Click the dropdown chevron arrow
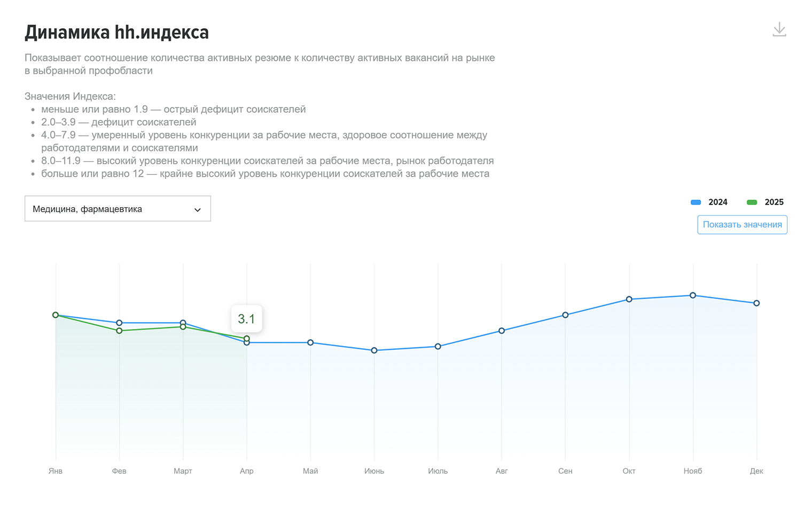This screenshot has width=812, height=510. pos(198,210)
